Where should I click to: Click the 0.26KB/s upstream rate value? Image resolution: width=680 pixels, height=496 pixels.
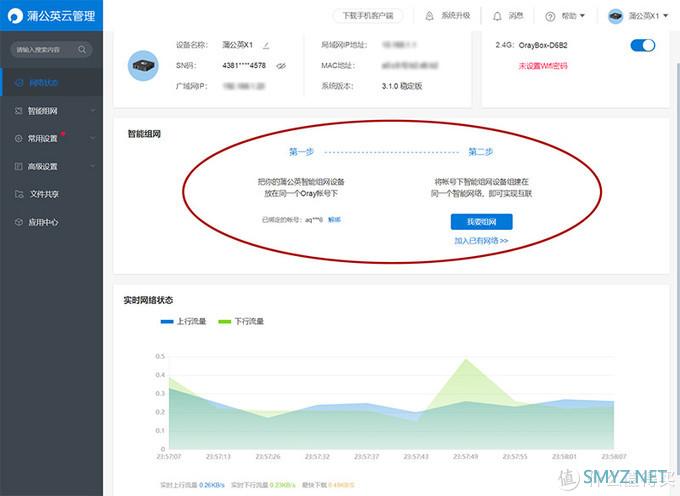coord(212,485)
